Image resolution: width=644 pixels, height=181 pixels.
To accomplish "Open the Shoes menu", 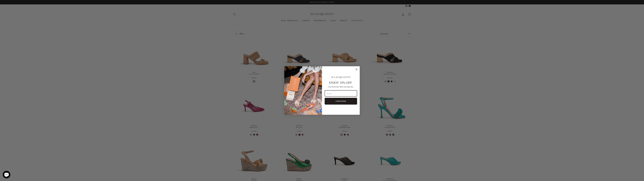I will pos(306,20).
